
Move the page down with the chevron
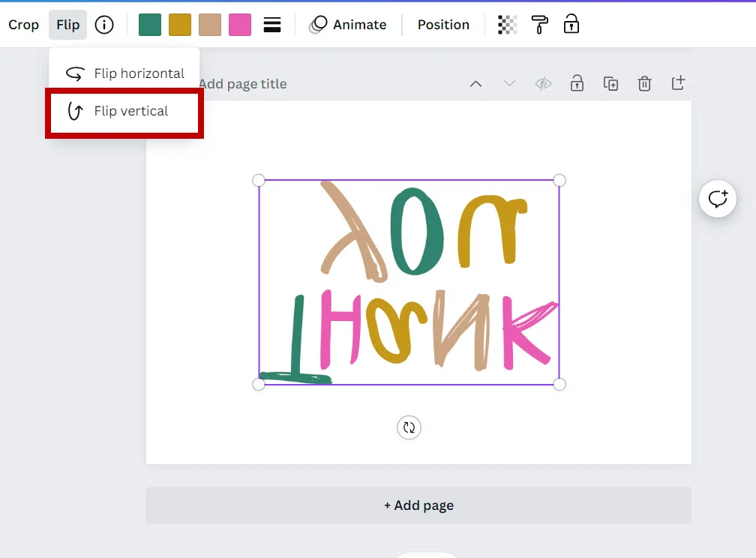click(x=509, y=83)
